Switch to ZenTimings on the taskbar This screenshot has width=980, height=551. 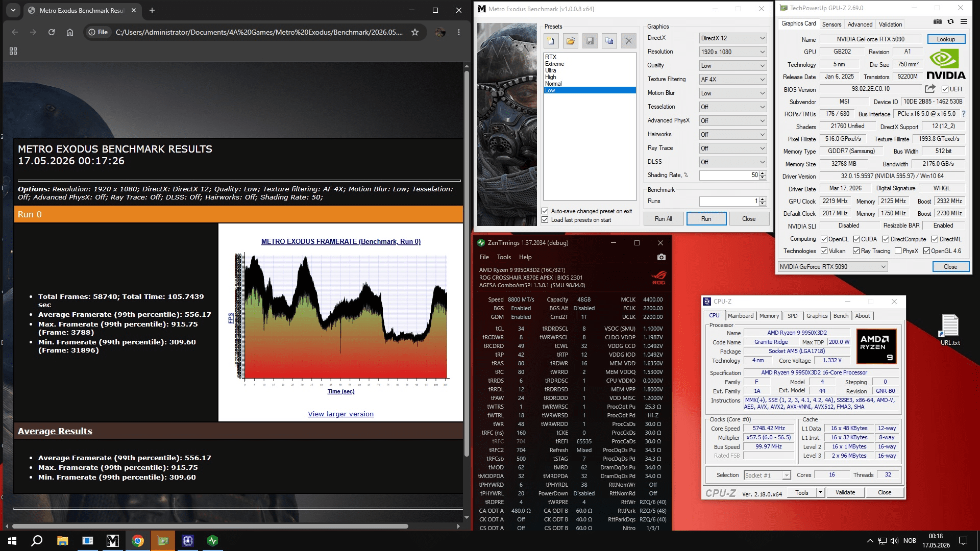point(213,541)
